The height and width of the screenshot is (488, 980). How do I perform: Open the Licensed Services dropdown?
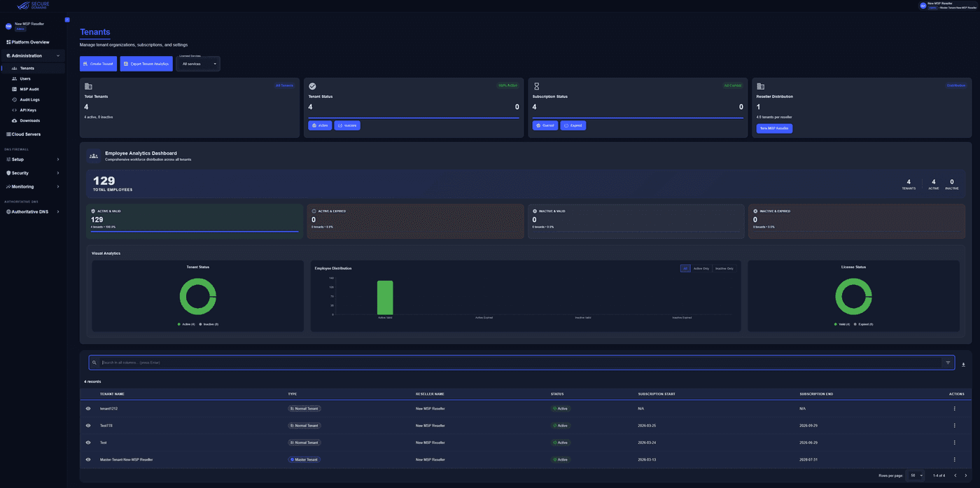(x=198, y=64)
